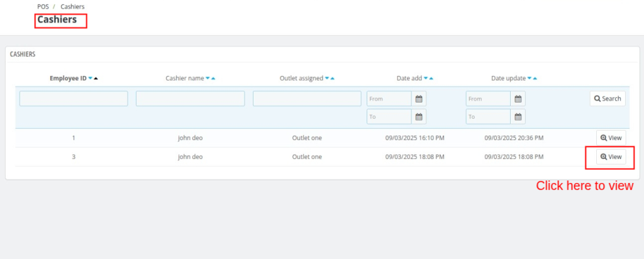The height and width of the screenshot is (259, 644).
Task: Click the Cashiers page title
Action: tap(57, 19)
